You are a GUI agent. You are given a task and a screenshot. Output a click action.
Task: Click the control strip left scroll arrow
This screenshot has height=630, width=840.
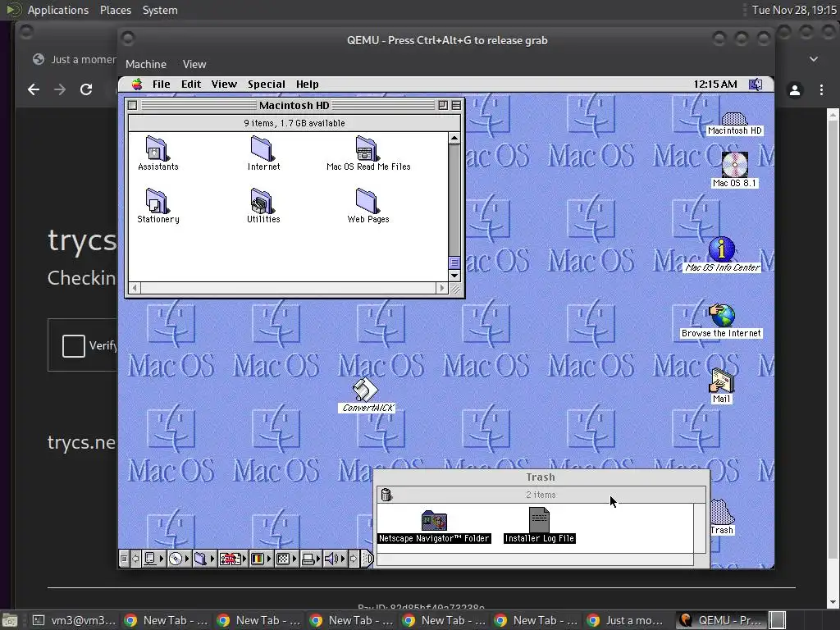(135, 559)
